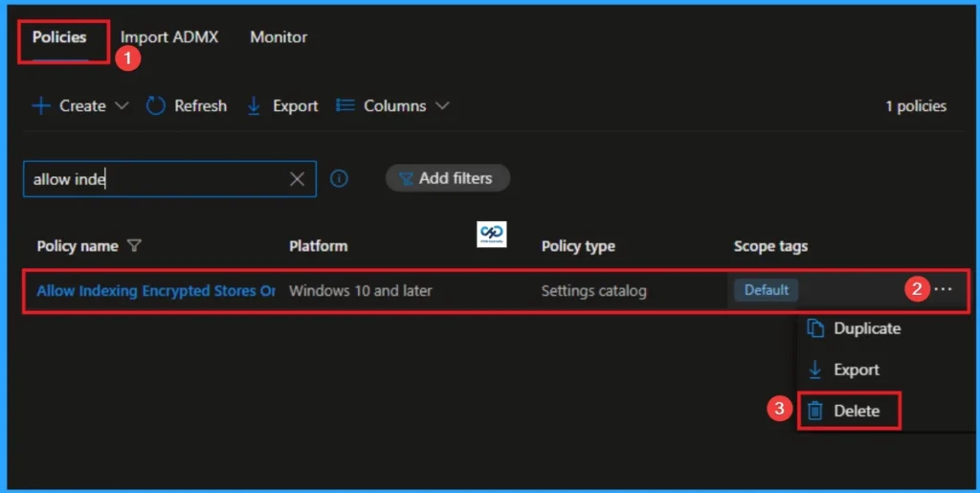
Task: Click the Delete trash can icon
Action: point(815,411)
